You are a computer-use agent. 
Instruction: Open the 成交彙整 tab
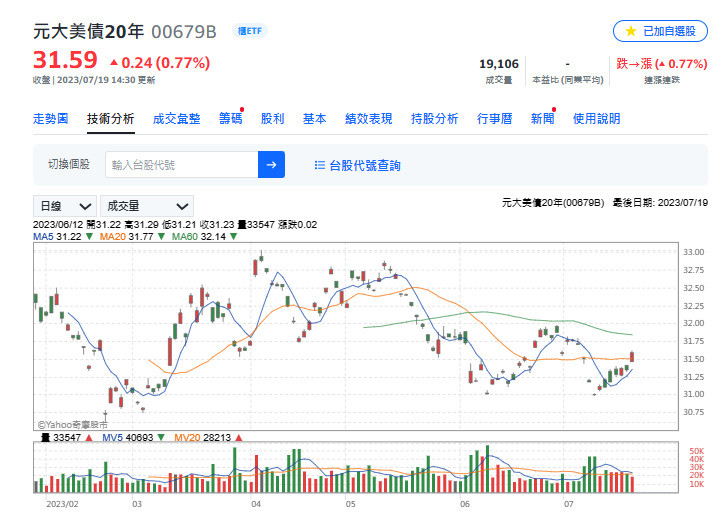coord(176,119)
